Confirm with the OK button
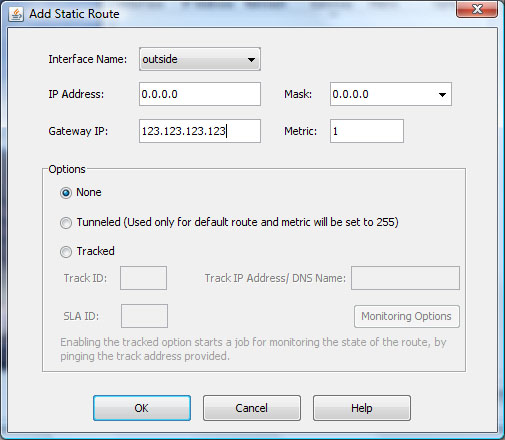 142,408
